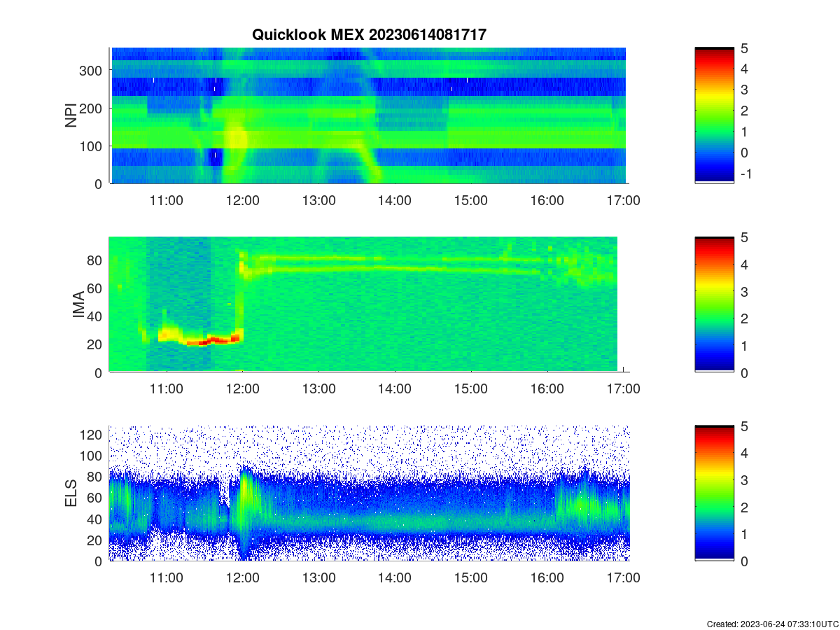This screenshot has width=840, height=630.
Task: Click the "IMA" y-axis label
Action: point(78,305)
